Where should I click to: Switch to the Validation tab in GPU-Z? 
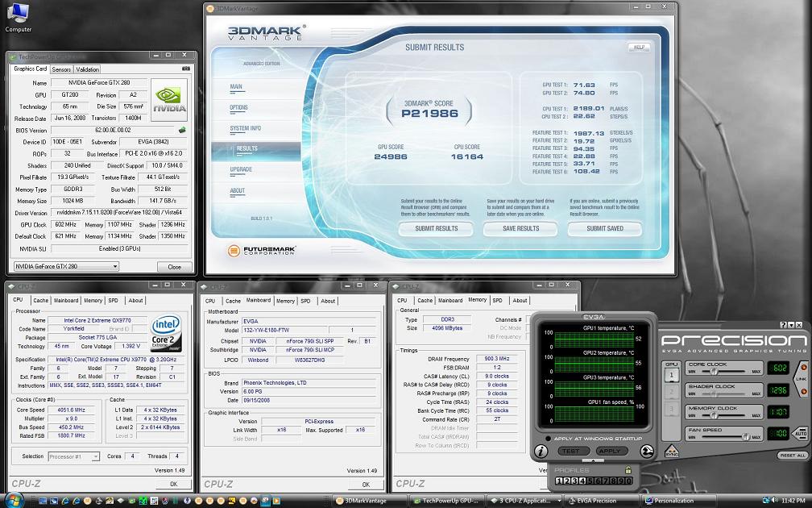[87, 69]
